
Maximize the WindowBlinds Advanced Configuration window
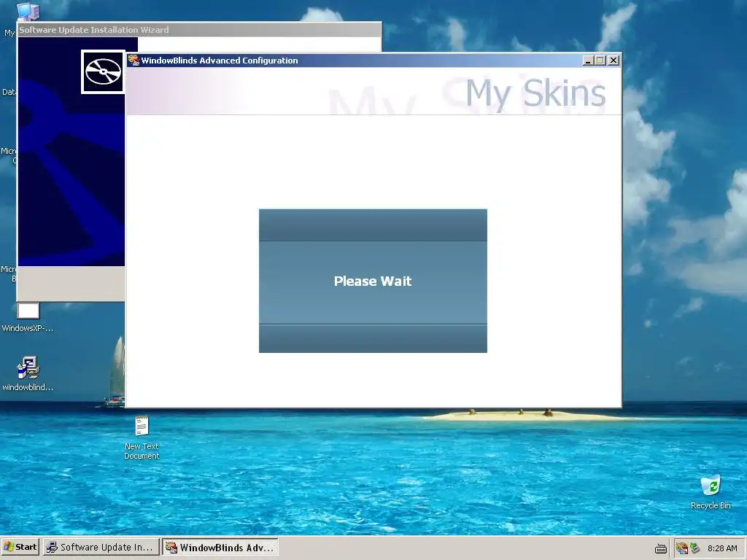point(600,61)
